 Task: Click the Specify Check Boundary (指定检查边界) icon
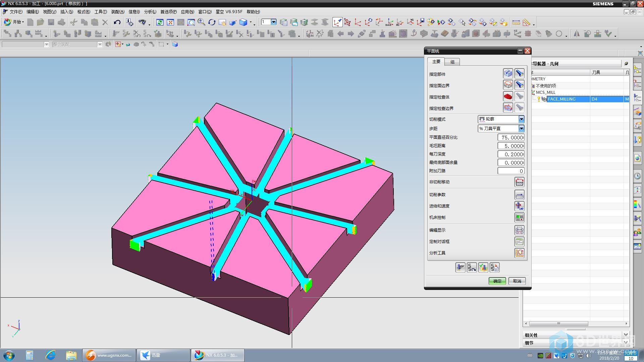tap(508, 108)
